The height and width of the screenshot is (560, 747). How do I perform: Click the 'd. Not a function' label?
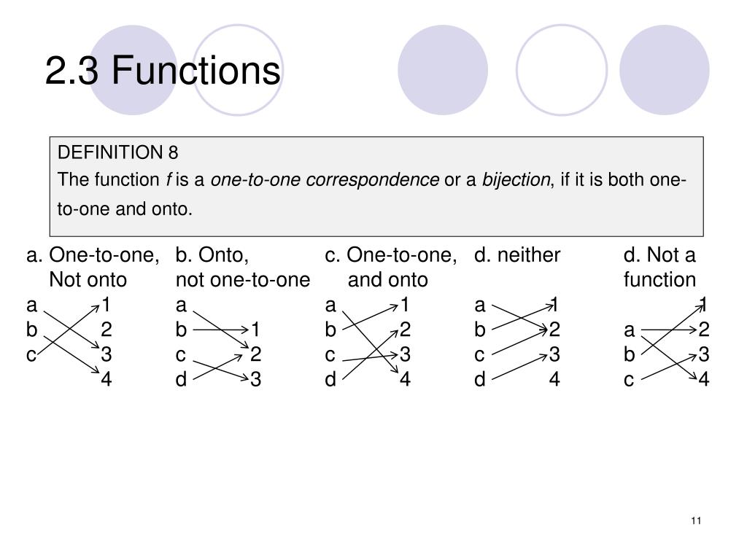(x=659, y=267)
